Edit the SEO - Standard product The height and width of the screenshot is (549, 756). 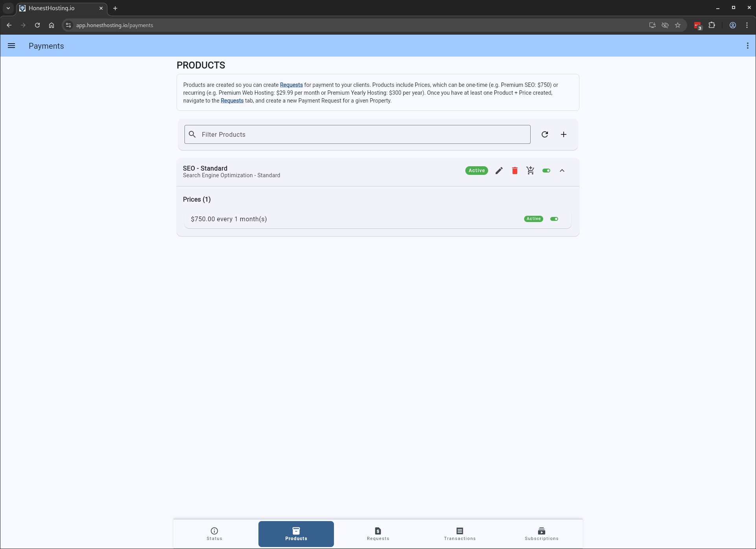pos(499,171)
